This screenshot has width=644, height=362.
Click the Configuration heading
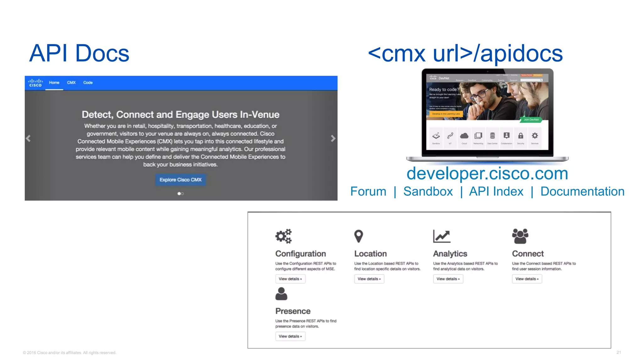click(x=301, y=254)
